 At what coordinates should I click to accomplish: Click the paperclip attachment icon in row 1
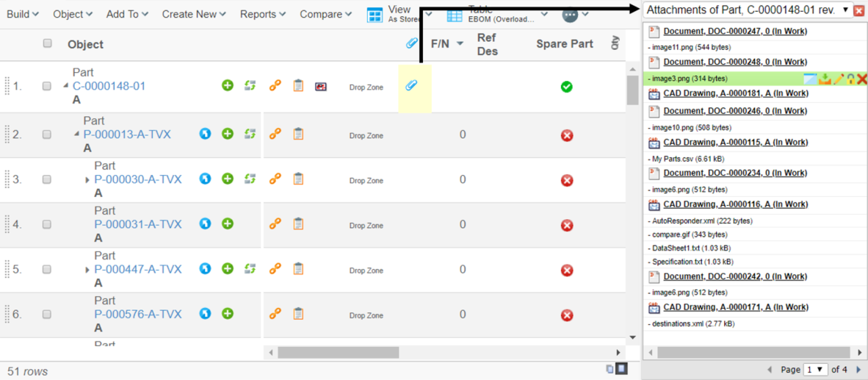411,86
